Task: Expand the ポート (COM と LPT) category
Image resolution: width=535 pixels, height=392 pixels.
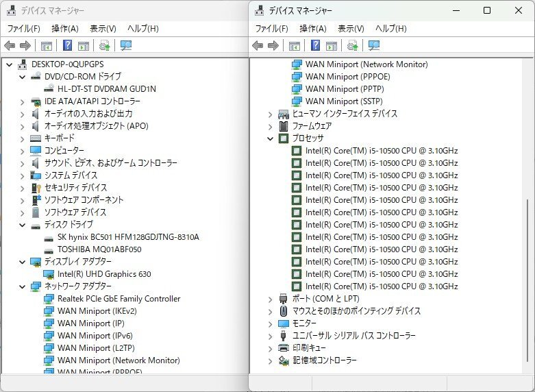Action: (271, 299)
